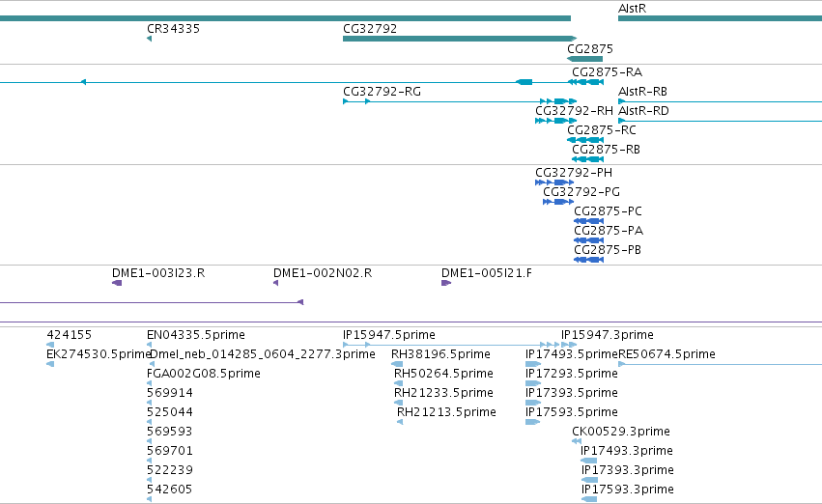The image size is (822, 504).
Task: Select the RE50674.5prime EST label
Action: click(x=666, y=354)
